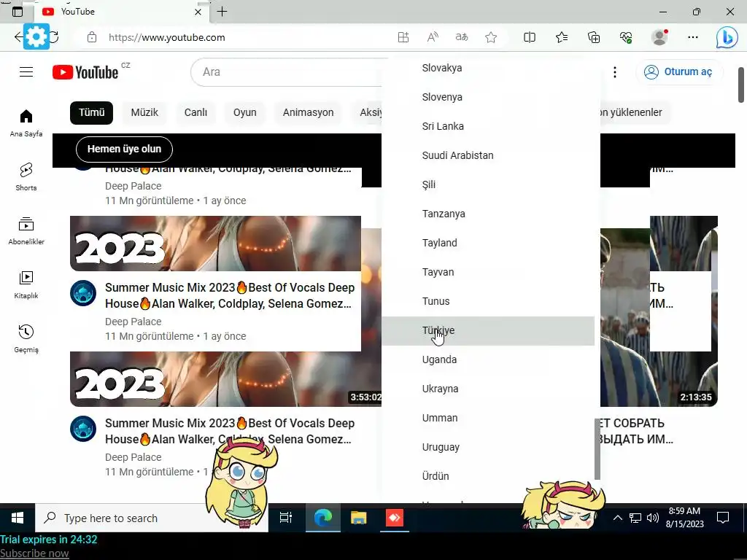Show hidden tray icons chevron
Viewport: 747px width, 560px height.
click(617, 518)
